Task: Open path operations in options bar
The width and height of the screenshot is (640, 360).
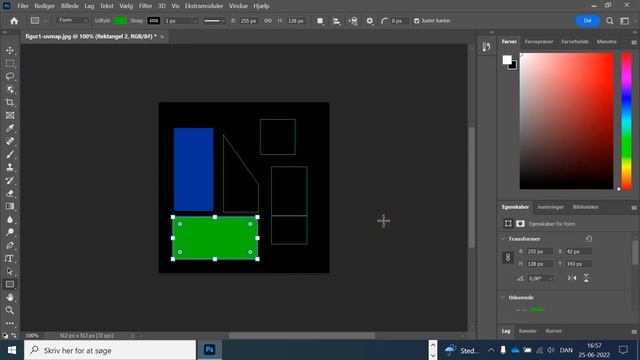Action: click(320, 21)
